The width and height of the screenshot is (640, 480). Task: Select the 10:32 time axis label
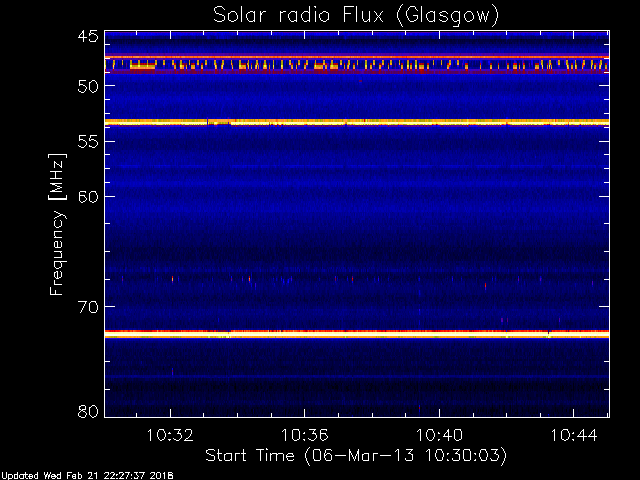point(170,436)
